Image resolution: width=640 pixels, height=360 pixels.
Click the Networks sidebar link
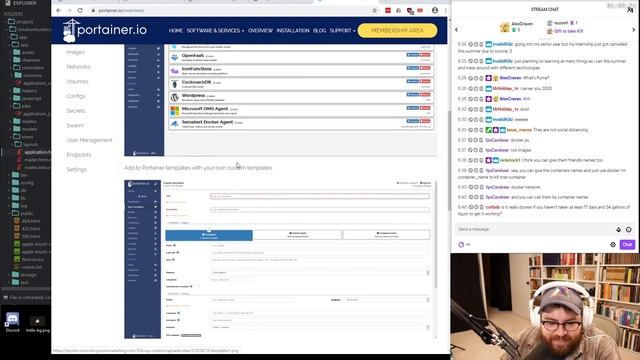click(x=78, y=67)
